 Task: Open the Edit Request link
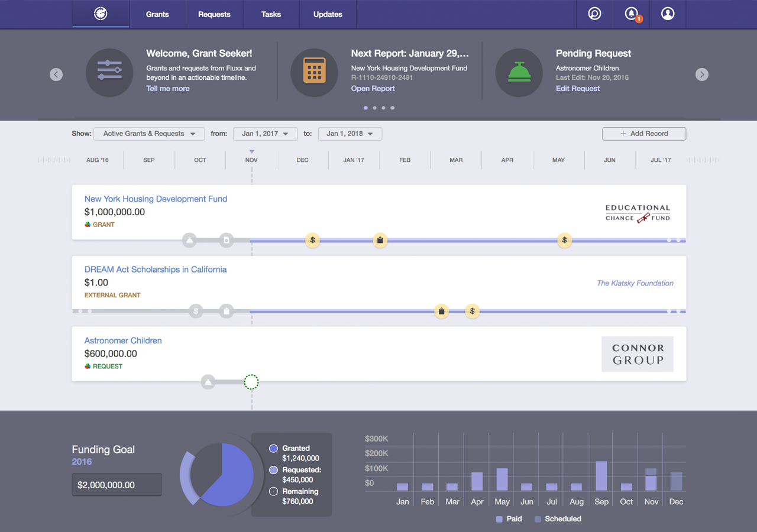point(577,89)
